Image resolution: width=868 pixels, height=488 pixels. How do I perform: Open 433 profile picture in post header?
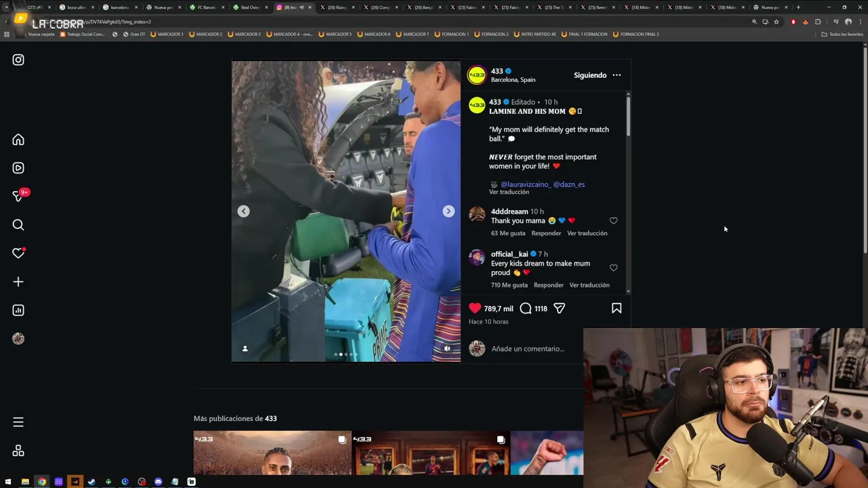[x=477, y=75]
